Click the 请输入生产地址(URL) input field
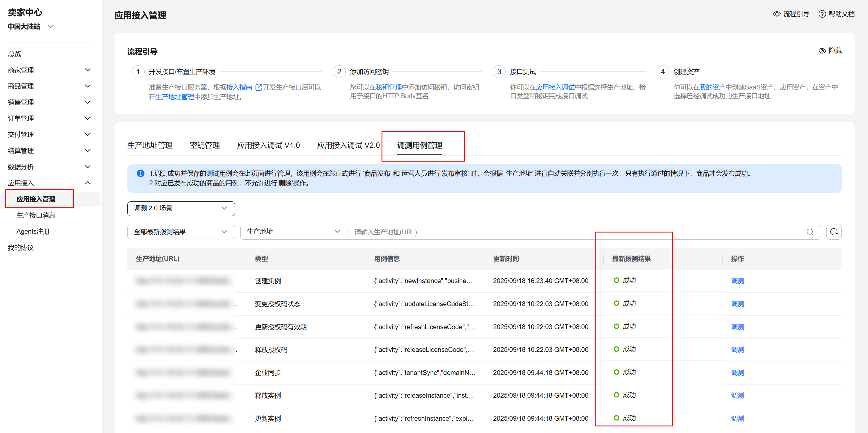This screenshot has height=433, width=868. pos(573,232)
